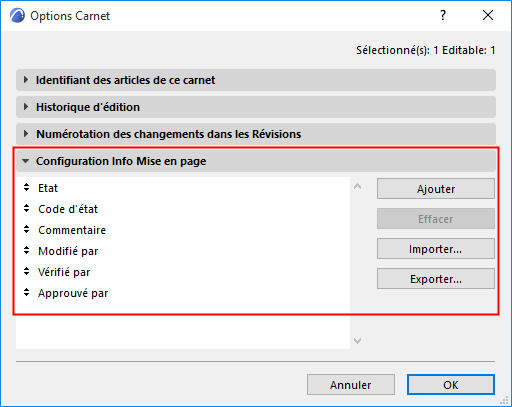Confirm the dialog with OK
This screenshot has height=407, width=512.
(451, 385)
